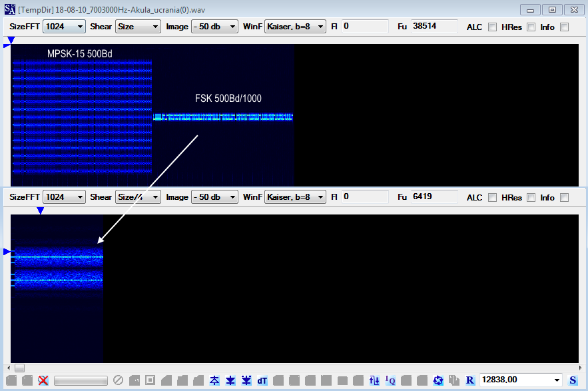The height and width of the screenshot is (391, 588).
Task: Tick the Info checkbox in the upper panel
Action: [x=565, y=27]
